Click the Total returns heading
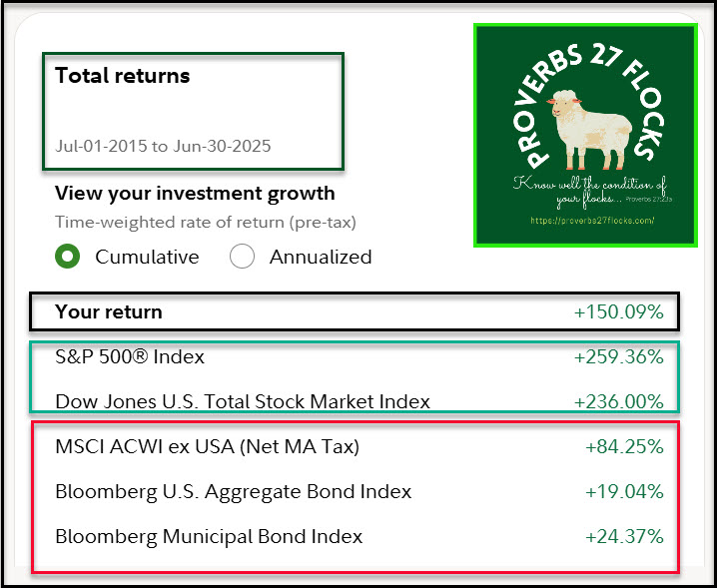The width and height of the screenshot is (717, 588). [x=122, y=76]
